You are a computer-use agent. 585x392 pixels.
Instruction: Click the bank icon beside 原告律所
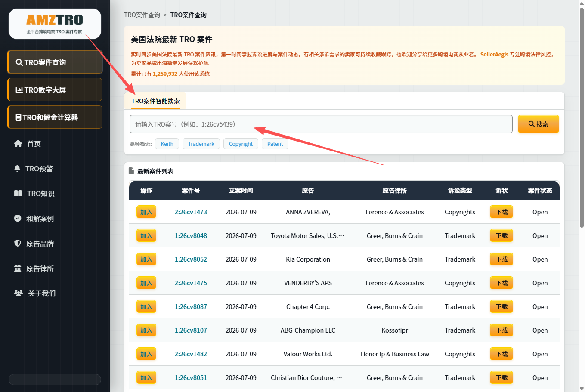[x=18, y=268]
